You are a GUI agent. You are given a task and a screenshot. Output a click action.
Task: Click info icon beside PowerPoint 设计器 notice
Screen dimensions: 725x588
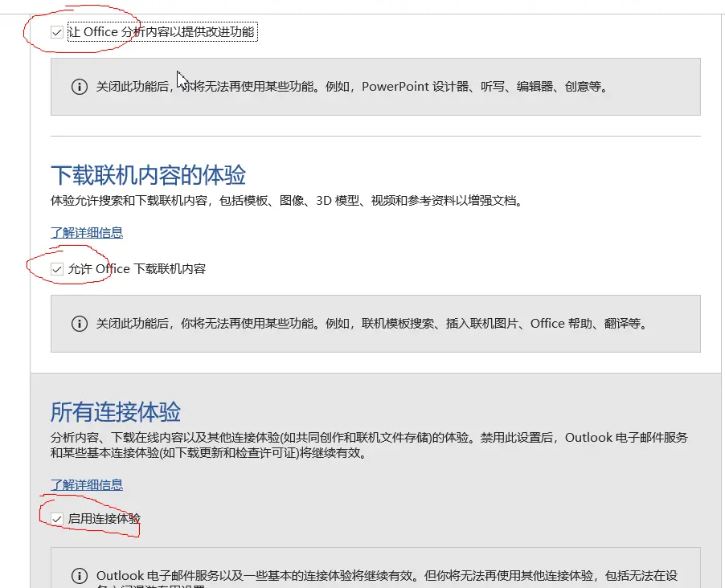(x=80, y=87)
